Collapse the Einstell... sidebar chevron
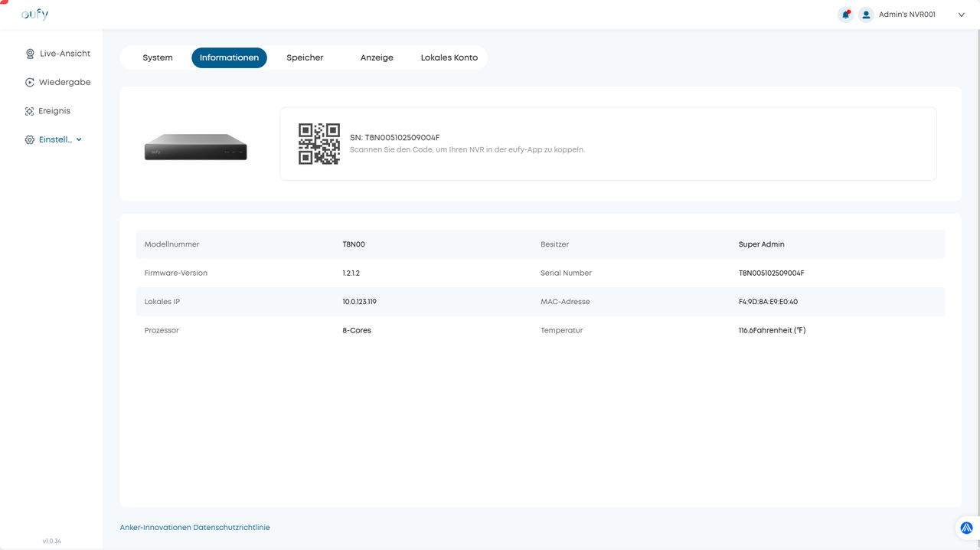 [79, 140]
